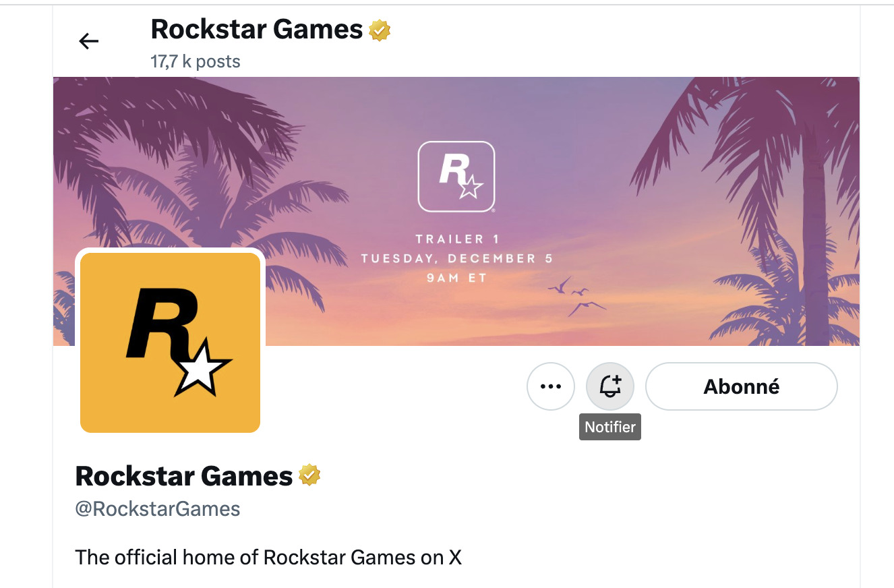Click the @RockstarGames handle
Screen dimensions: 894x588
pos(158,508)
